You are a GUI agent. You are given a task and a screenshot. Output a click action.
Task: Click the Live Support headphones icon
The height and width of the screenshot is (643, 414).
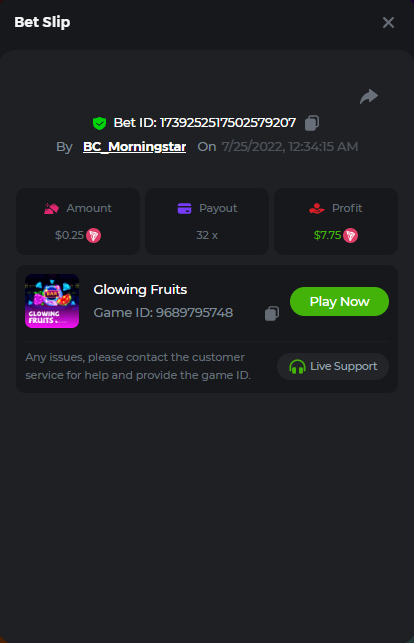coord(297,366)
